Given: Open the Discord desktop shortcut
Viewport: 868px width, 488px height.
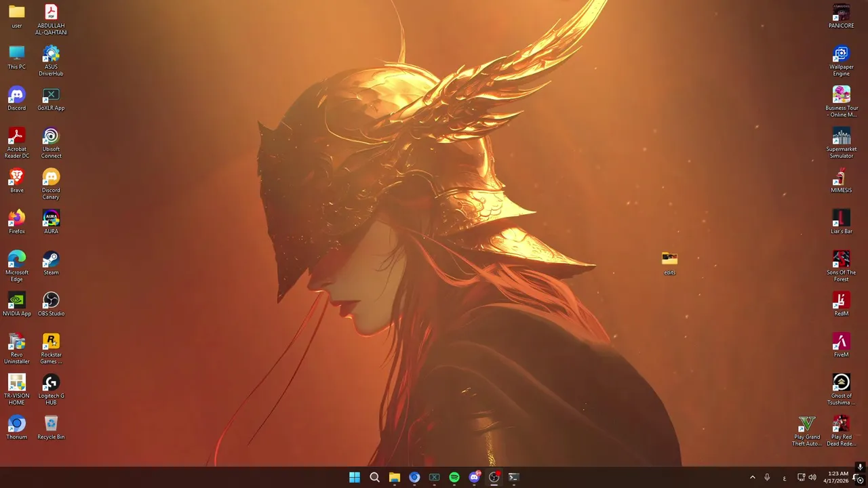Looking at the screenshot, I should 16,99.
